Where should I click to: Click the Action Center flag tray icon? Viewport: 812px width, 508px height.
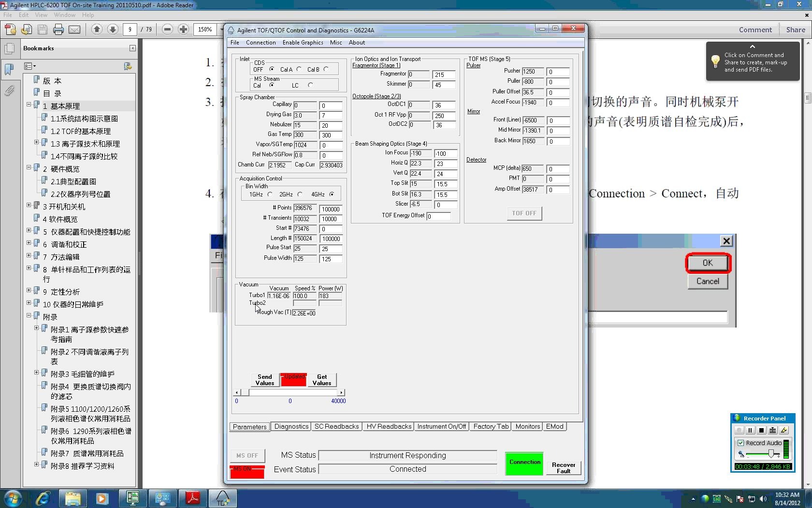pyautogui.click(x=740, y=499)
